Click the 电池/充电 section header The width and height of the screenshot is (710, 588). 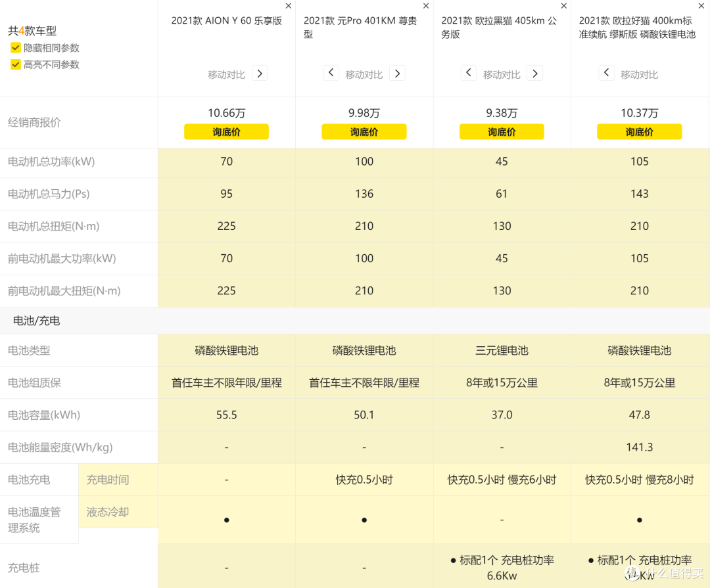point(36,321)
